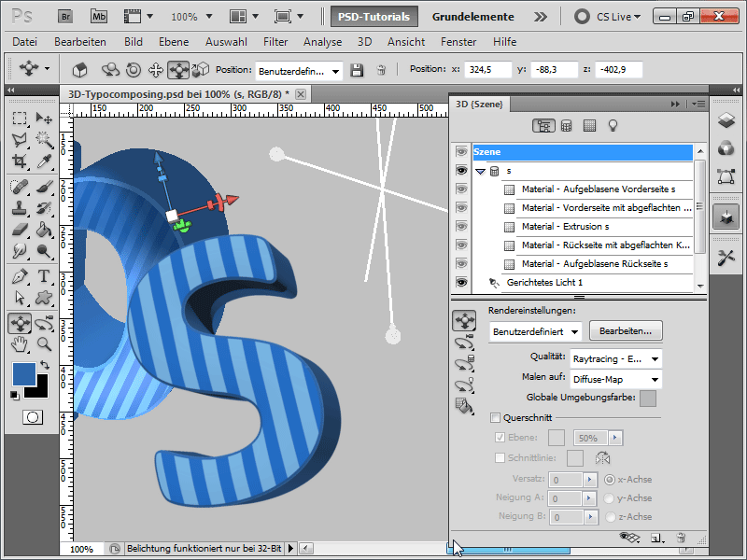The image size is (747, 560).
Task: Click the 3D roll tool in options bar
Action: click(134, 70)
